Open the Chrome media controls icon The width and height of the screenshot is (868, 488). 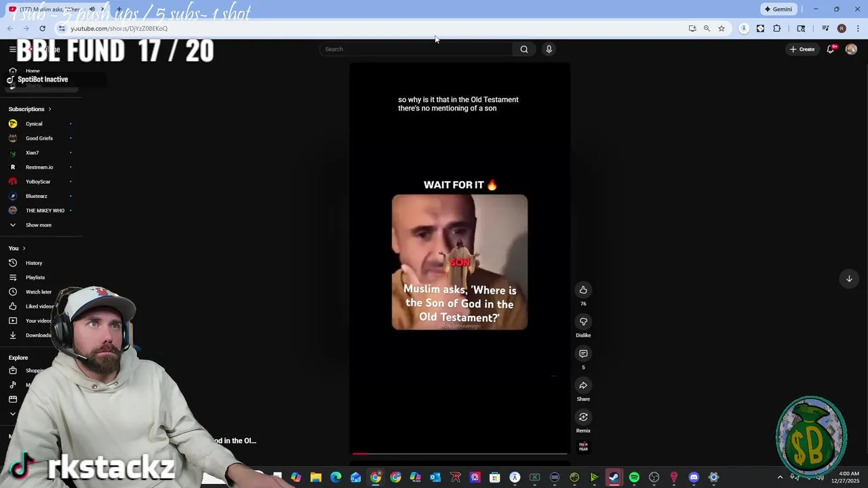(x=825, y=28)
